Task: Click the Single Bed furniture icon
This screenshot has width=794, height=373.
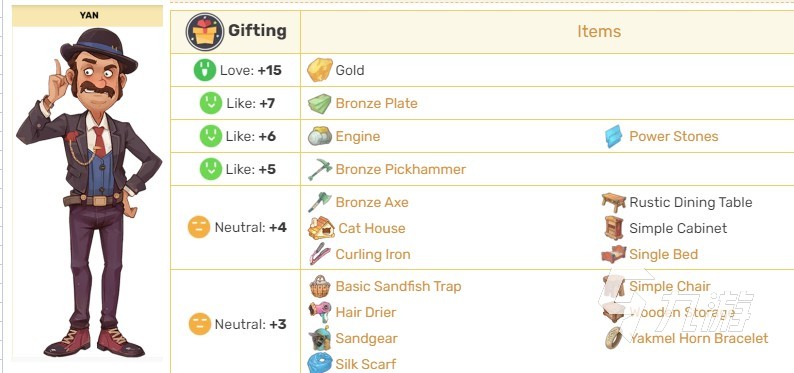Action: pos(614,254)
